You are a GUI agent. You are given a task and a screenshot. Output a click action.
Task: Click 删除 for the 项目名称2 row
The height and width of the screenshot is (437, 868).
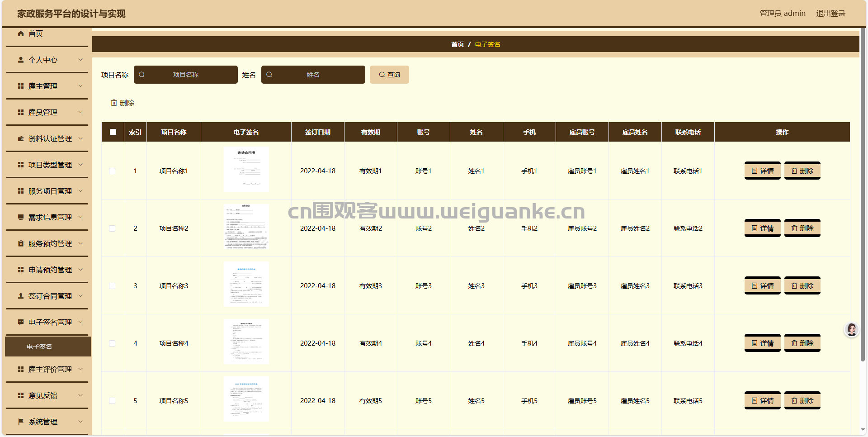[x=802, y=228]
